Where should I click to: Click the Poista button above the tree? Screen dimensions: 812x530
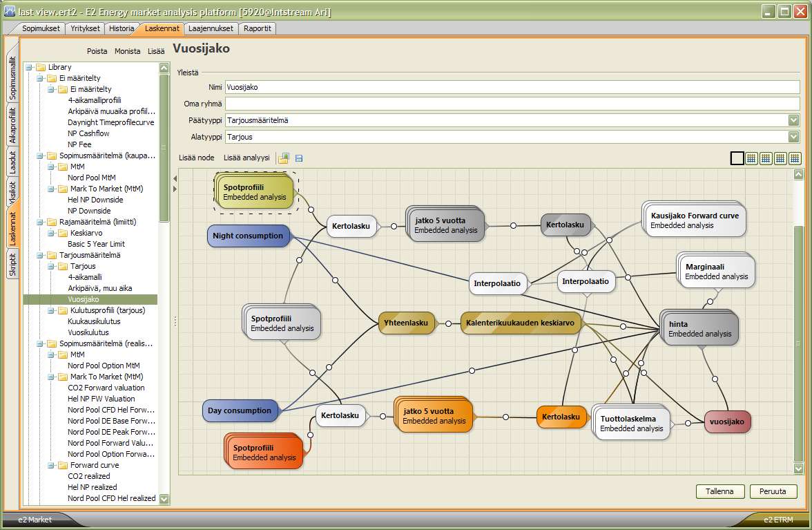point(97,51)
